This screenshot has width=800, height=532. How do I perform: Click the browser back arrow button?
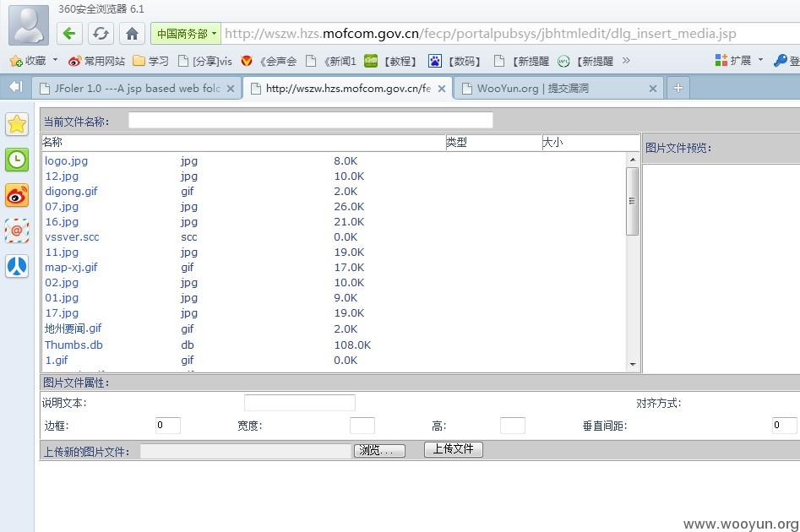click(69, 34)
